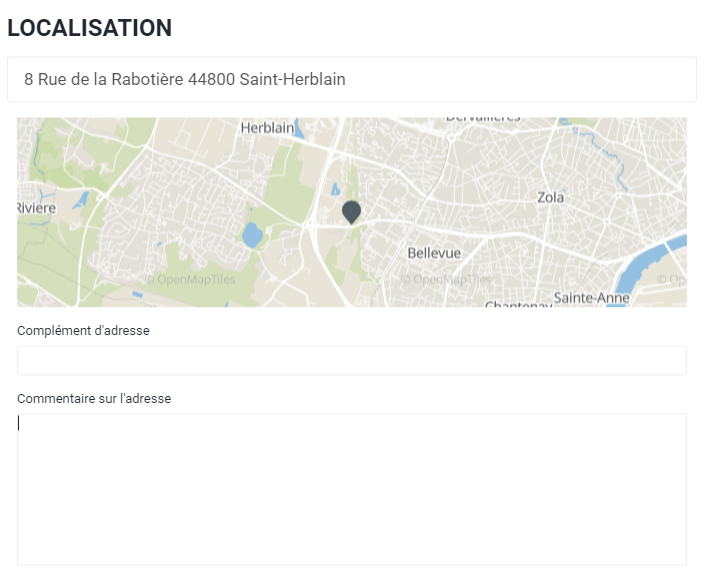Click the "Commentaire sur l'adresse" label text
The image size is (711, 578).
tap(94, 399)
